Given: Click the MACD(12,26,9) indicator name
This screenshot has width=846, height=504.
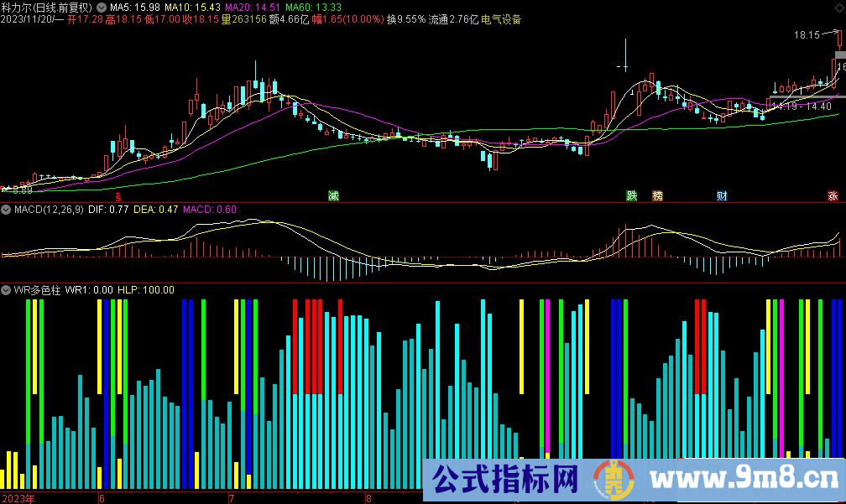Looking at the screenshot, I should pyautogui.click(x=49, y=210).
